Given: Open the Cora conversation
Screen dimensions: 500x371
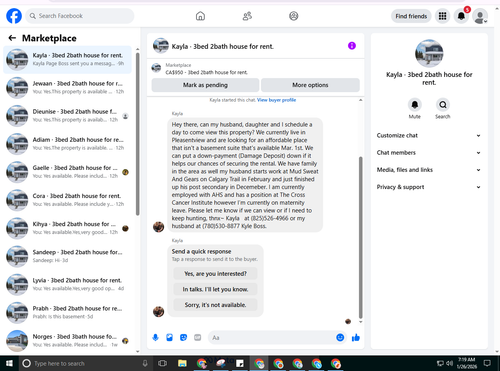Looking at the screenshot, I should click(x=67, y=200).
